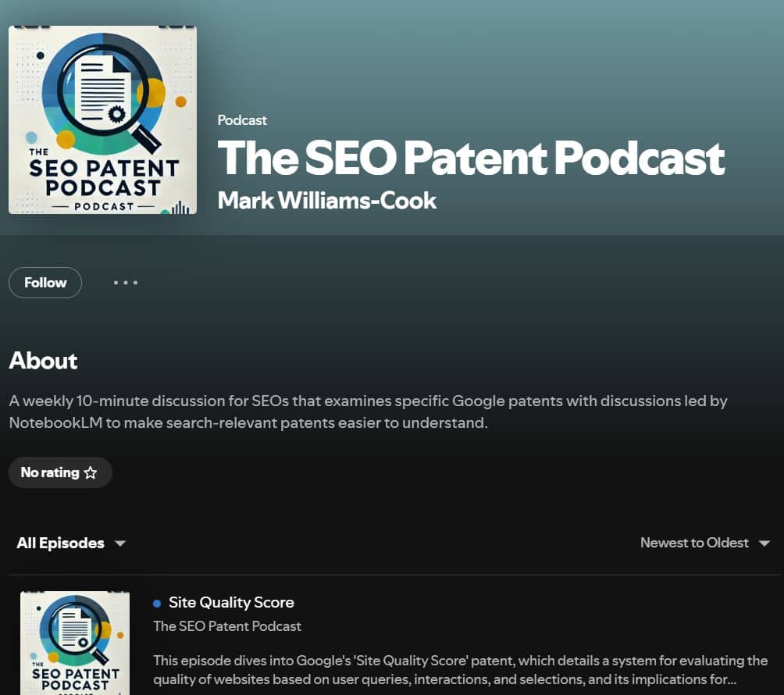
Task: Click The SEO Patent Podcast title heading
Action: tap(471, 158)
